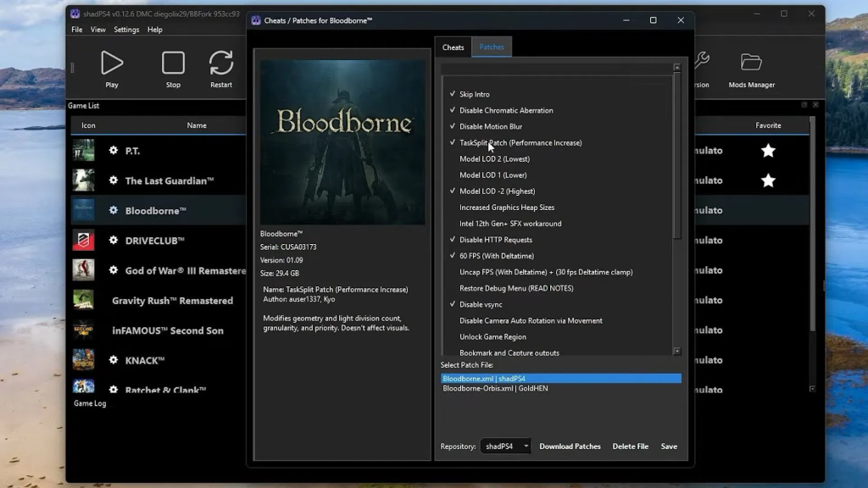
Task: Disable the 60 FPS (With Deltatime) patch
Action: tap(453, 256)
